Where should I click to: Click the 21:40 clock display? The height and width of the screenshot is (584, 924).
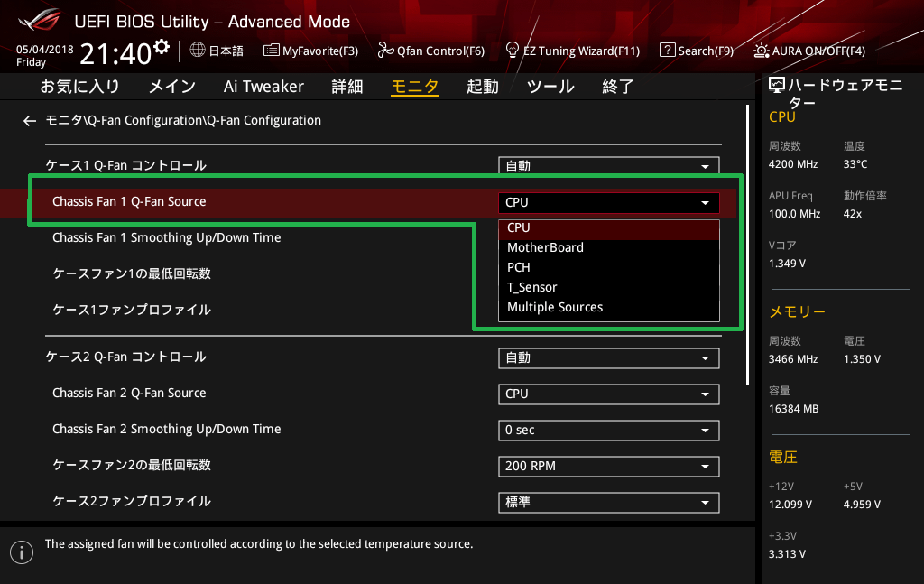115,54
